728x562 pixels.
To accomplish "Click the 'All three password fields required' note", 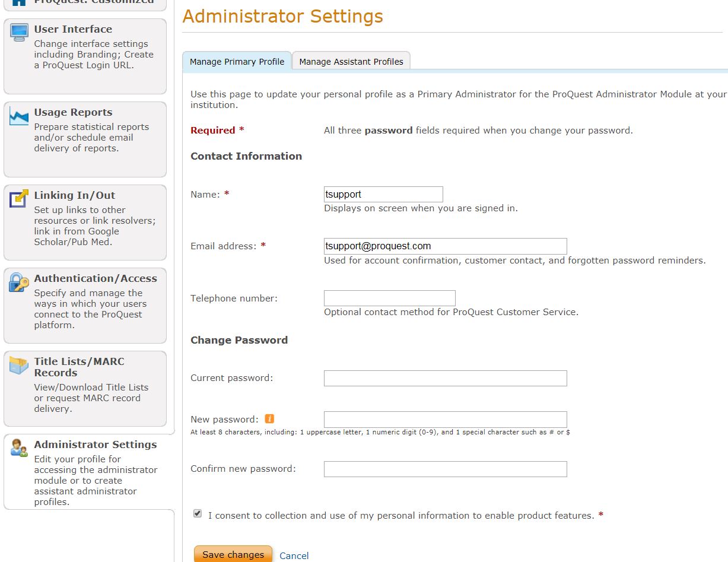I will tap(478, 131).
